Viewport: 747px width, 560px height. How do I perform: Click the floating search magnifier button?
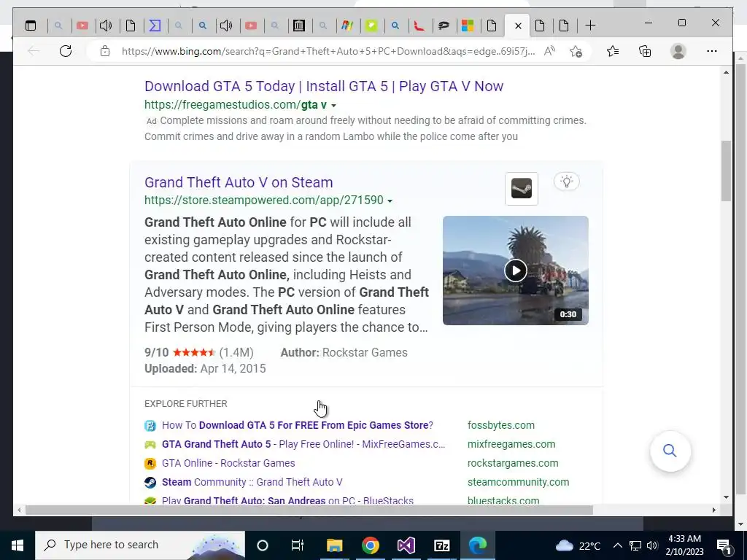point(670,451)
